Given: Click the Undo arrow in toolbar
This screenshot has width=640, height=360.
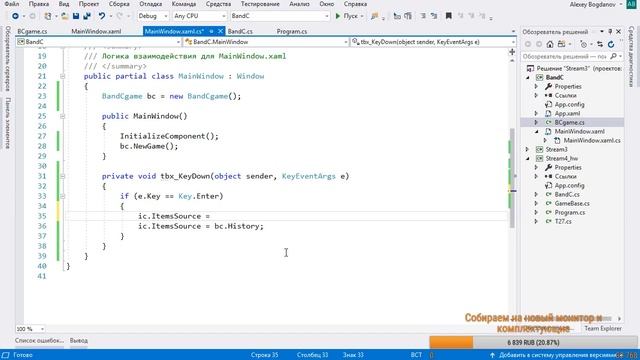Looking at the screenshot, I should click(x=102, y=16).
